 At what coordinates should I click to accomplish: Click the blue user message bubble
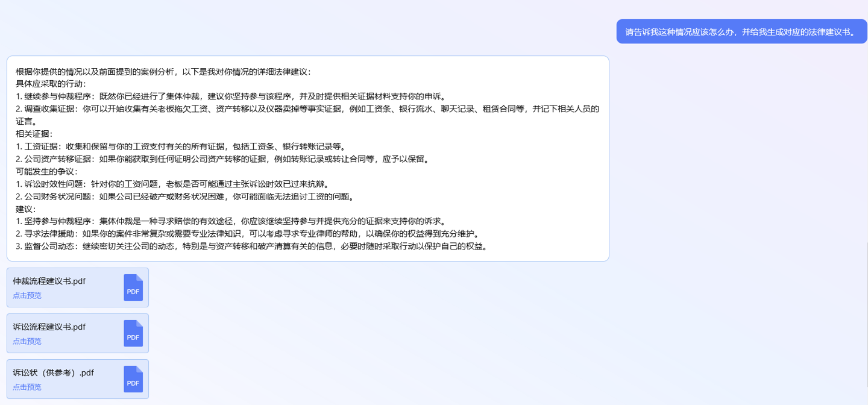741,32
